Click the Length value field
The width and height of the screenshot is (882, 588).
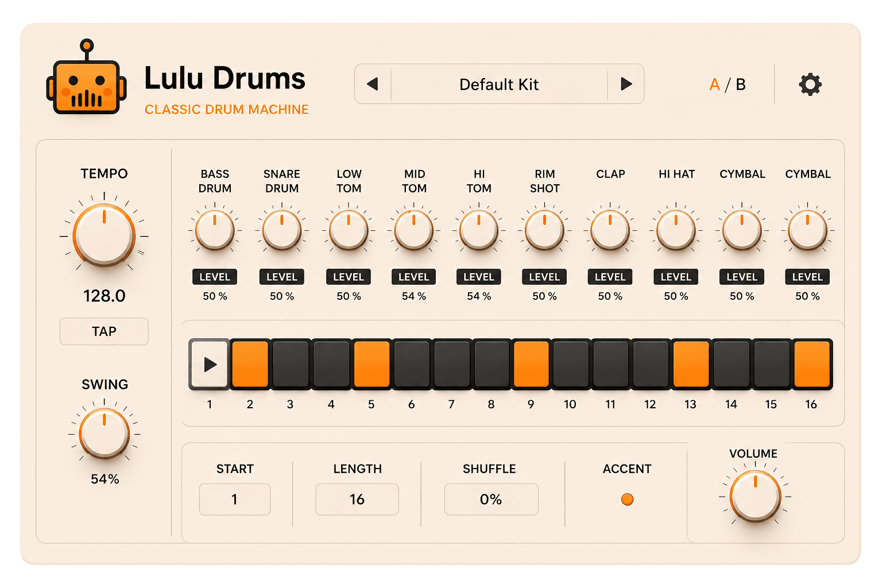[357, 499]
